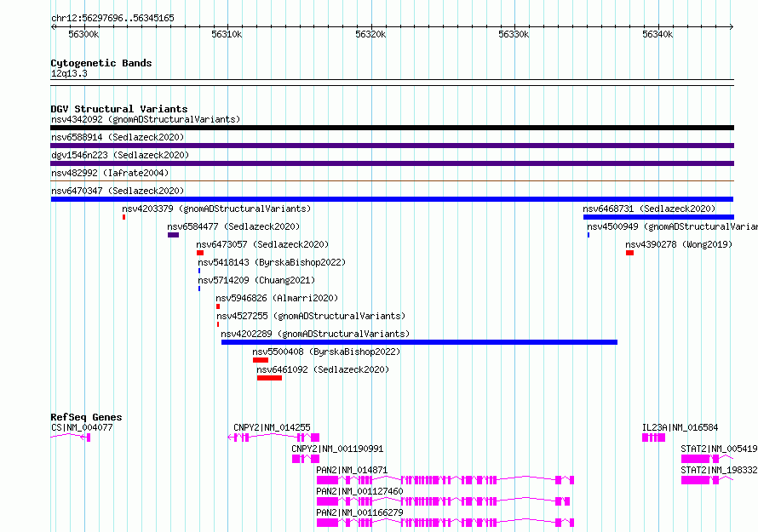
Task: Click the STAT2|NM_005419 transcript label
Action: pyautogui.click(x=719, y=449)
